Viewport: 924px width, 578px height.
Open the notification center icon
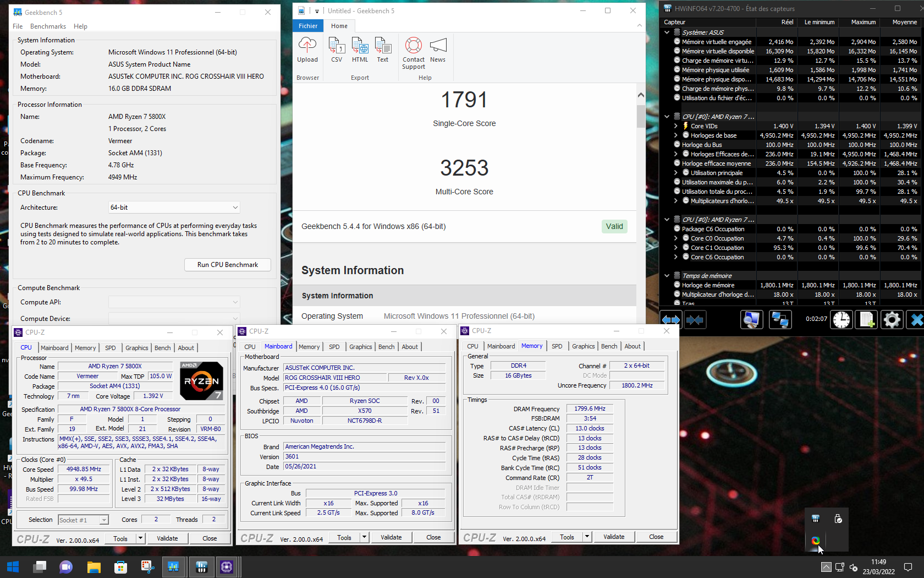pos(908,567)
